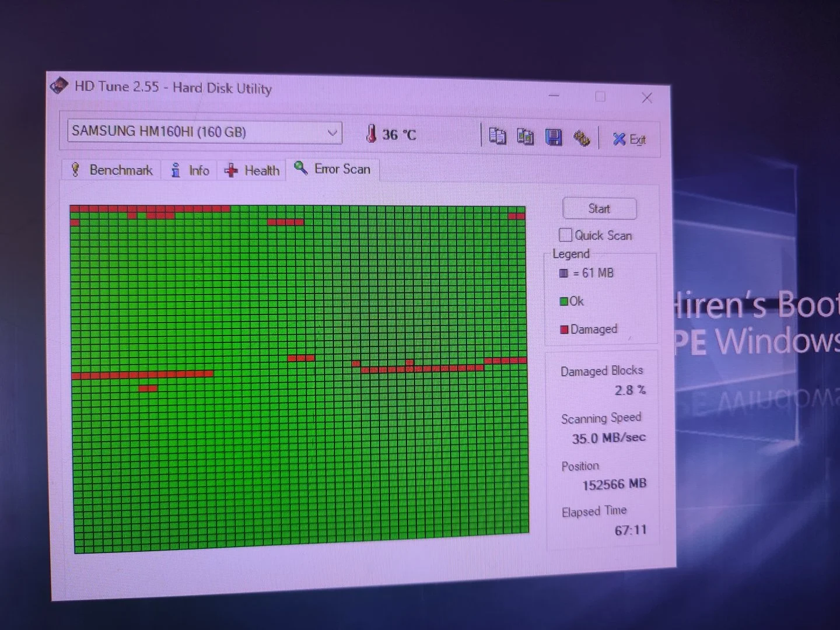
Task: Switch to the Health tab
Action: [x=252, y=170]
